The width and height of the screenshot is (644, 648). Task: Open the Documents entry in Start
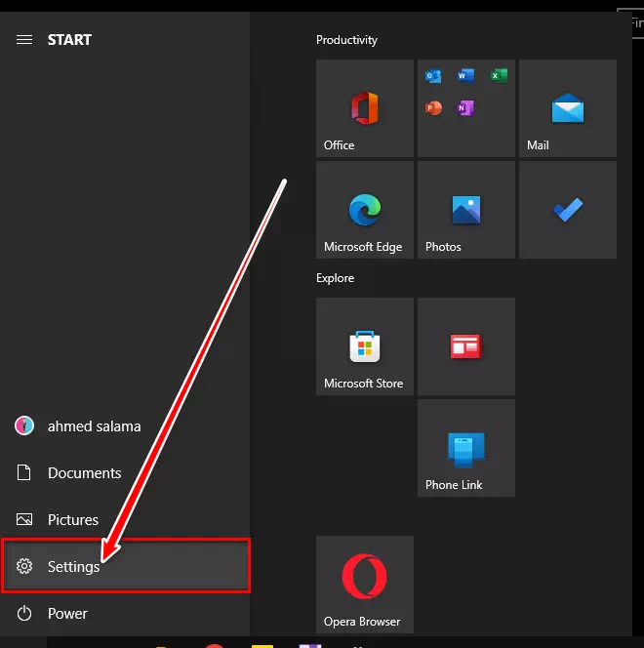tap(125, 472)
